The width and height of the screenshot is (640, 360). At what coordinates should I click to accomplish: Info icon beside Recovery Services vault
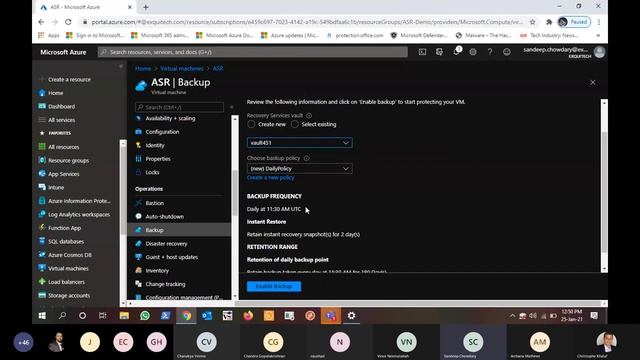309,116
